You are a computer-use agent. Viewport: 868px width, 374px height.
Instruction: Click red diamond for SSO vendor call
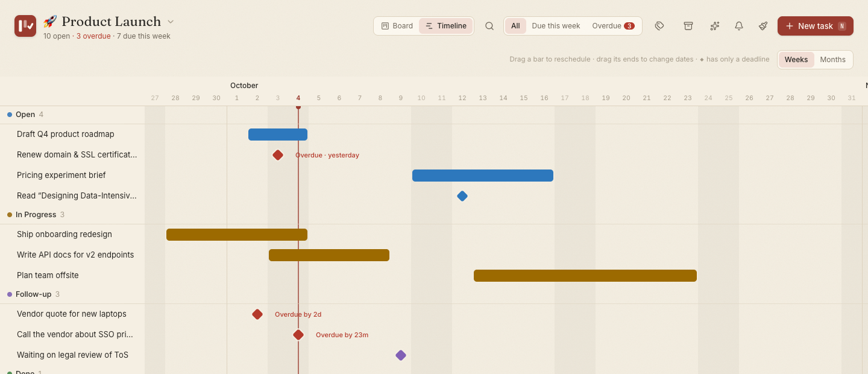[298, 335]
